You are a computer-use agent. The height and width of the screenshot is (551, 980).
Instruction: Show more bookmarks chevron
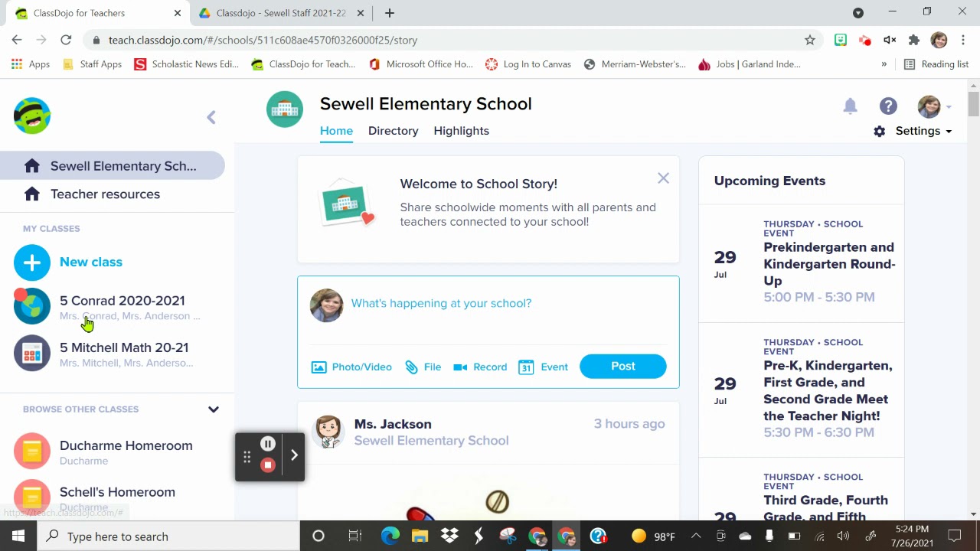(884, 64)
